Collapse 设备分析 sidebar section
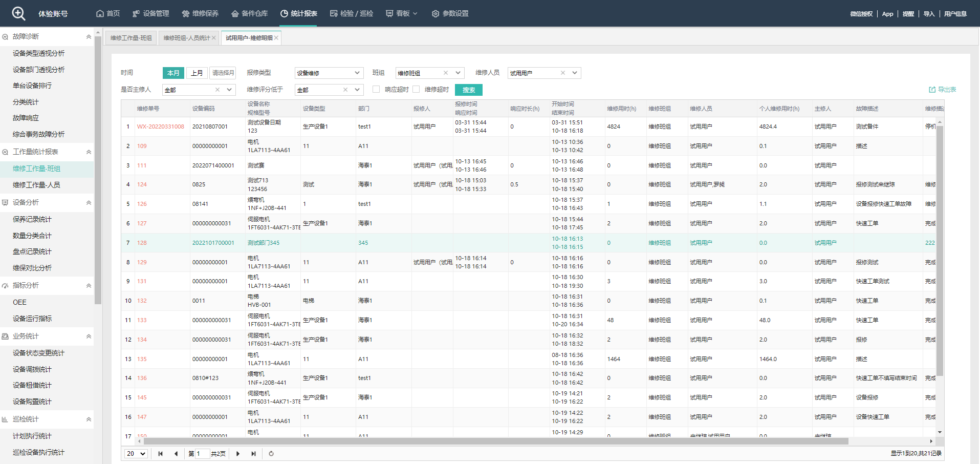This screenshot has width=980, height=464. click(89, 202)
